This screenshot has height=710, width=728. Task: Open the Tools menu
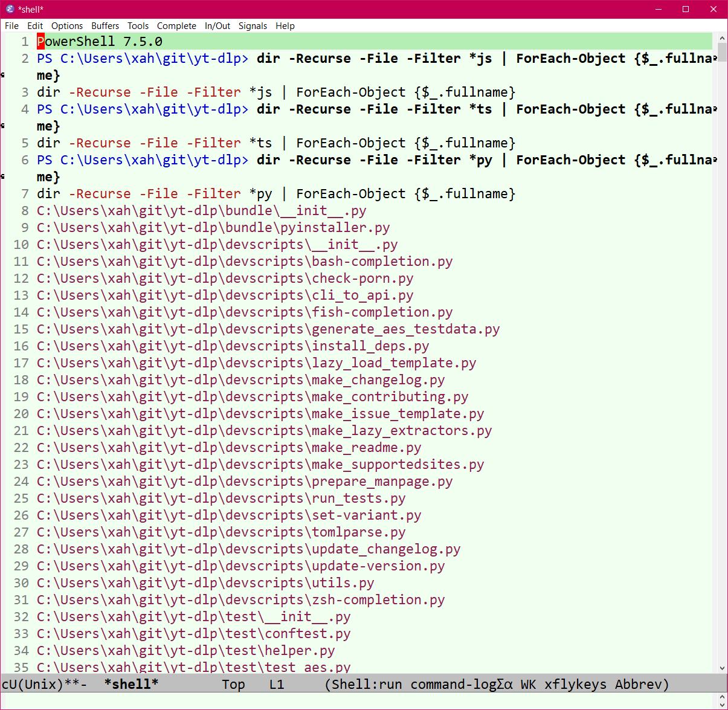click(x=138, y=26)
